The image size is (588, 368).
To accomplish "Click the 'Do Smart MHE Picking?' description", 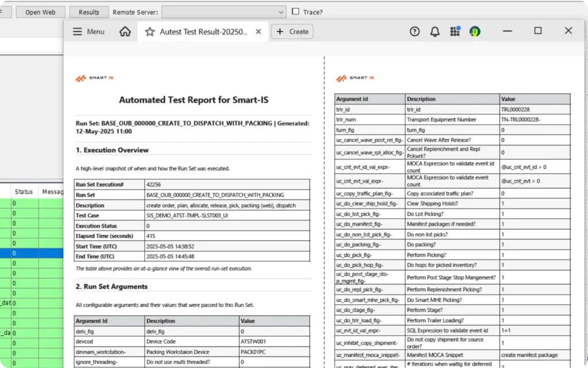I will (x=434, y=300).
